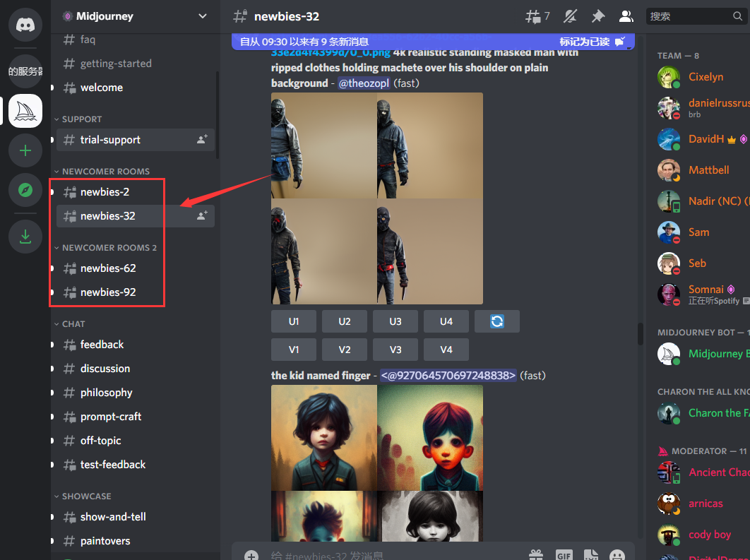
Task: Click the search input field
Action: click(689, 16)
